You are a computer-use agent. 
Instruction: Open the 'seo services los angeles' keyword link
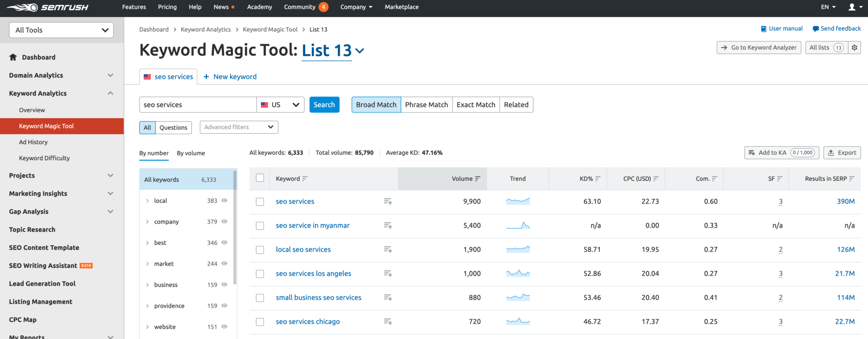[314, 274]
